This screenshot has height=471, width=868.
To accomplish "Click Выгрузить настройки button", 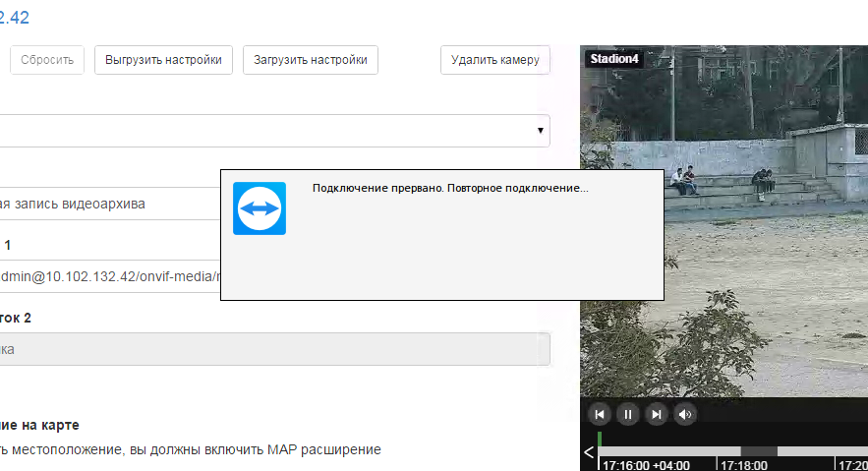I will (163, 60).
